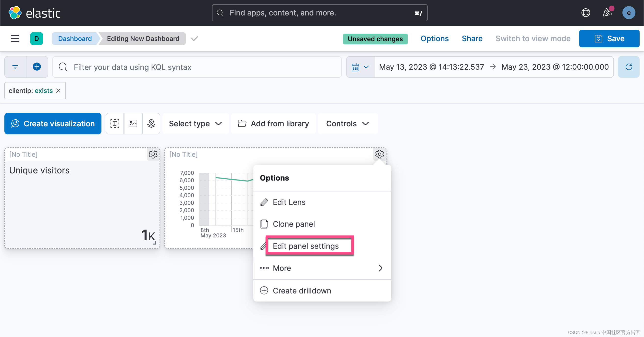Open the help lifebuoy icon
The image size is (644, 337).
[x=585, y=13]
